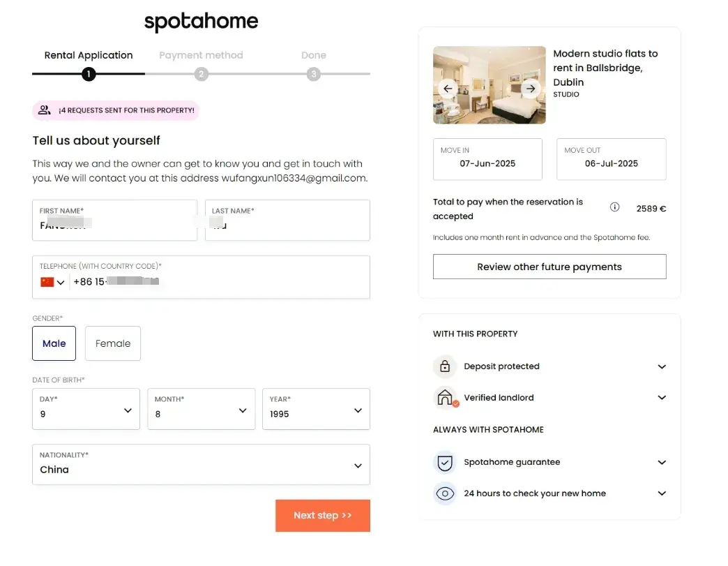Select Male gender option
The height and width of the screenshot is (566, 728).
tap(54, 343)
